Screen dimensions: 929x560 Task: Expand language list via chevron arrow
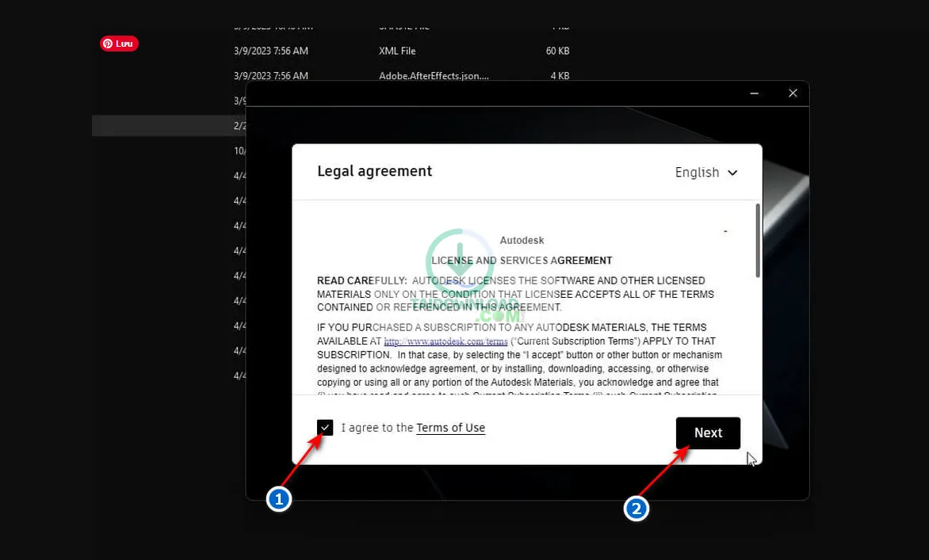pyautogui.click(x=732, y=173)
